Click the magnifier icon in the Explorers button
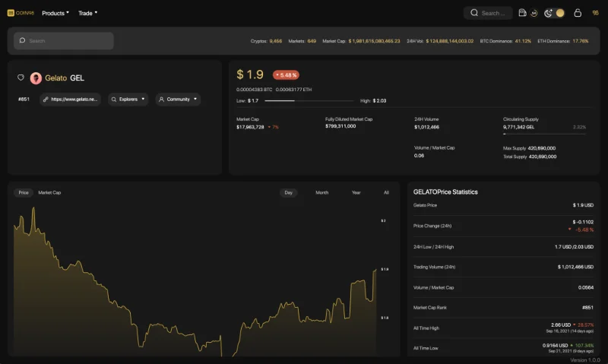The width and height of the screenshot is (608, 364). click(x=114, y=100)
